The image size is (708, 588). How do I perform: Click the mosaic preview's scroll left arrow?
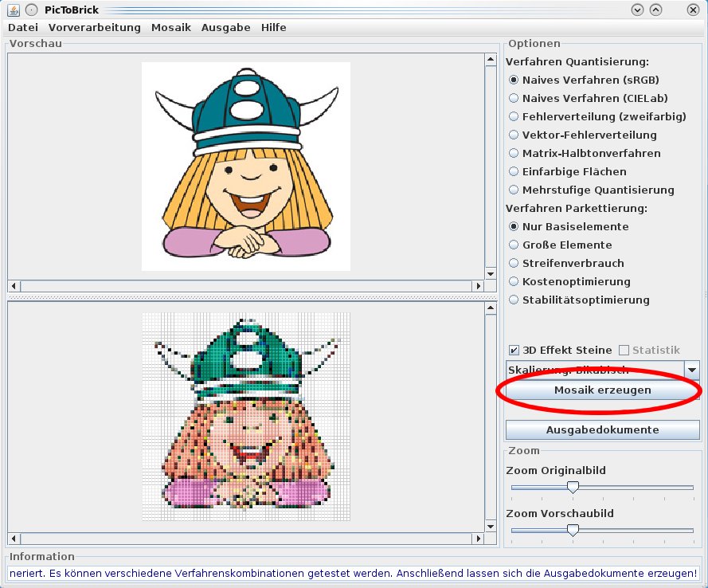14,539
